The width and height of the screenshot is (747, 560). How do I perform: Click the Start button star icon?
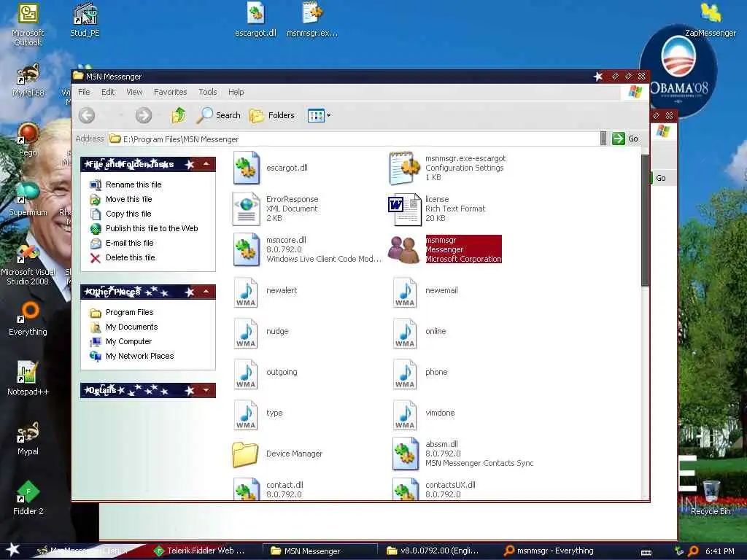pos(12,550)
